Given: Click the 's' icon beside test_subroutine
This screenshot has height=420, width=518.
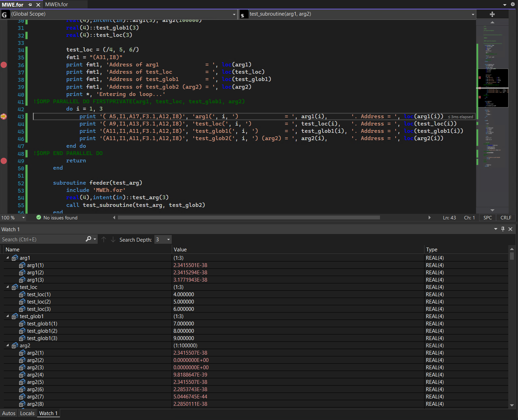Looking at the screenshot, I should [x=243, y=14].
